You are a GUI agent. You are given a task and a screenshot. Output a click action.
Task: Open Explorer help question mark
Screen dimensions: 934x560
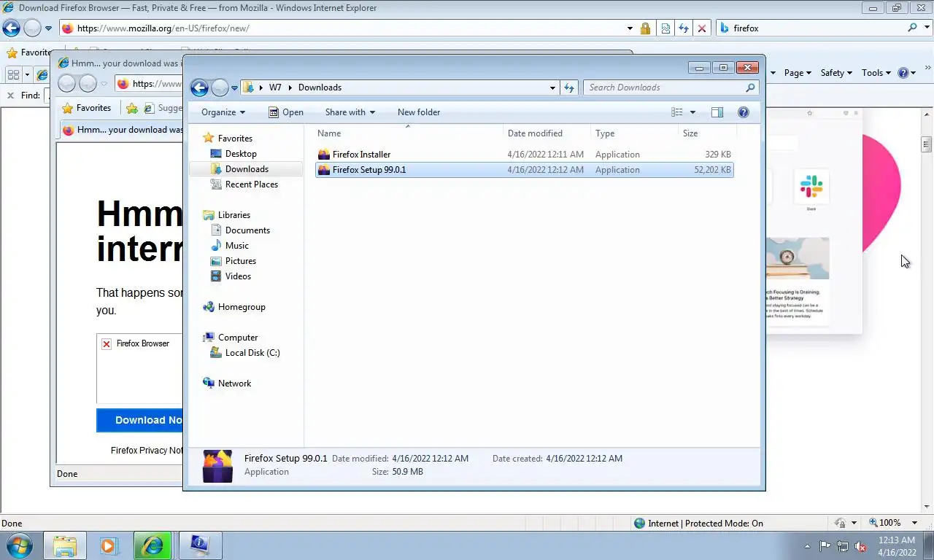point(744,112)
